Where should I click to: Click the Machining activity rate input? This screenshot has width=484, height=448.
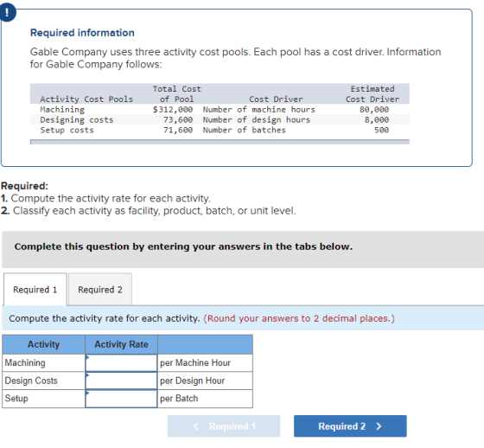[121, 362]
